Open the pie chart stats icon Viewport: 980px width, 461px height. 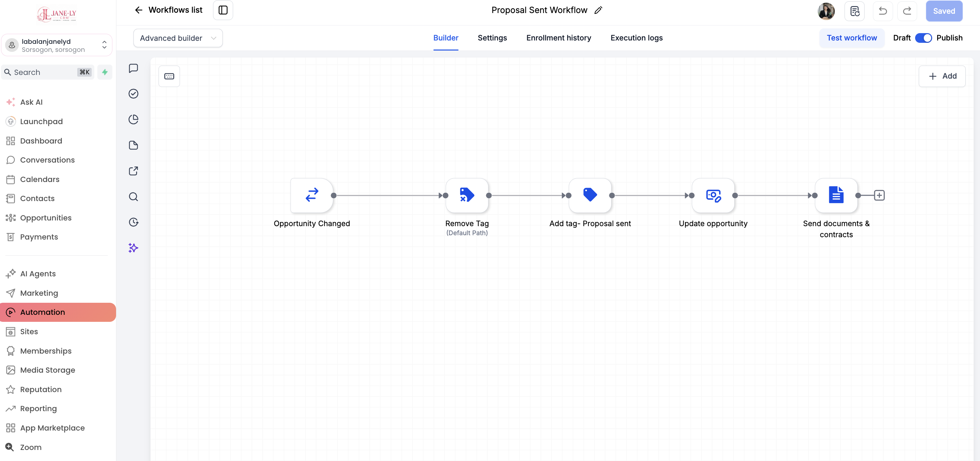click(x=133, y=119)
